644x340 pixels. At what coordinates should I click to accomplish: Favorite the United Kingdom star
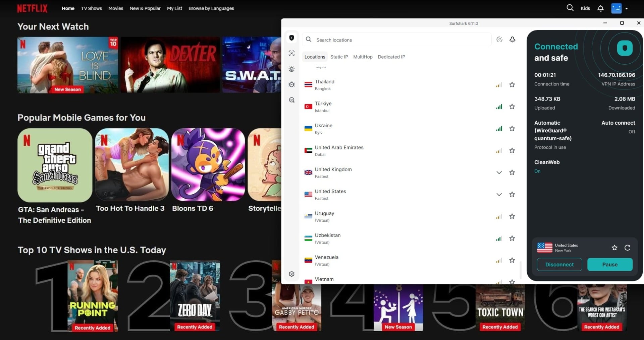512,173
